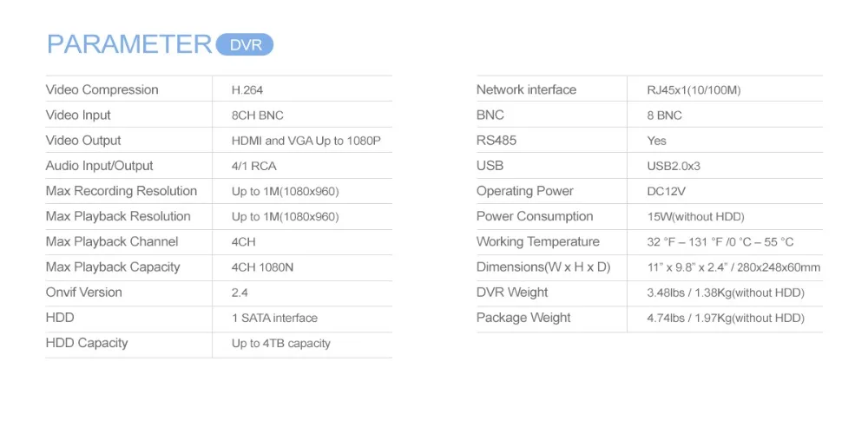868x421 pixels.
Task: Click the 4CH 1080N capacity value
Action: (x=262, y=267)
